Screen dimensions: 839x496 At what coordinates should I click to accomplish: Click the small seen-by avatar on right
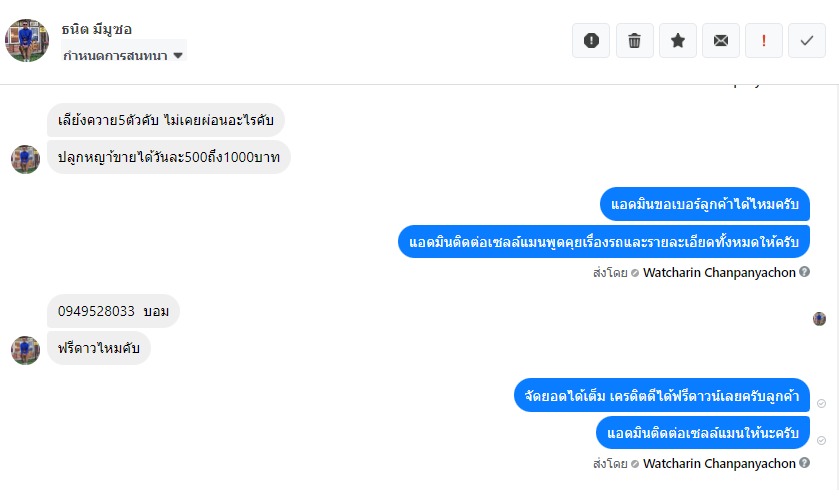(820, 318)
